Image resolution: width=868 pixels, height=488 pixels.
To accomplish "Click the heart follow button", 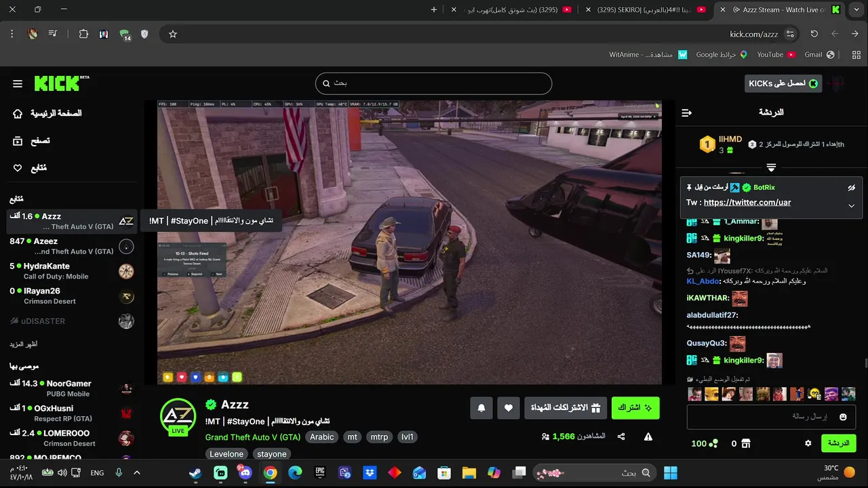I will 509,408.
